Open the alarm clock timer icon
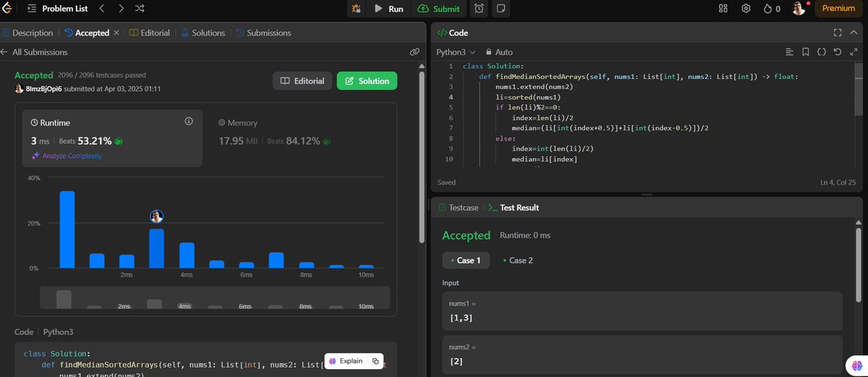868x377 pixels. [480, 9]
